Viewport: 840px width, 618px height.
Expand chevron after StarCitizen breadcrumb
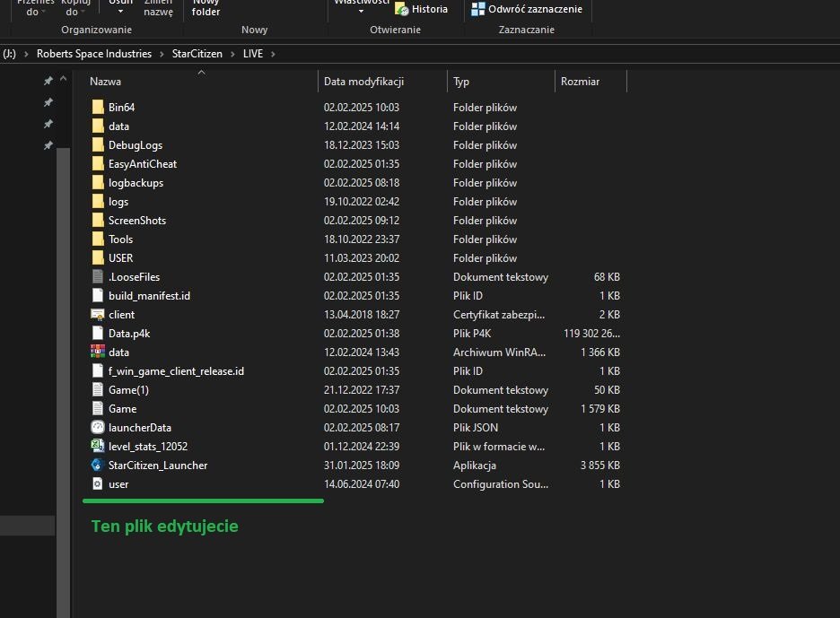coord(232,54)
